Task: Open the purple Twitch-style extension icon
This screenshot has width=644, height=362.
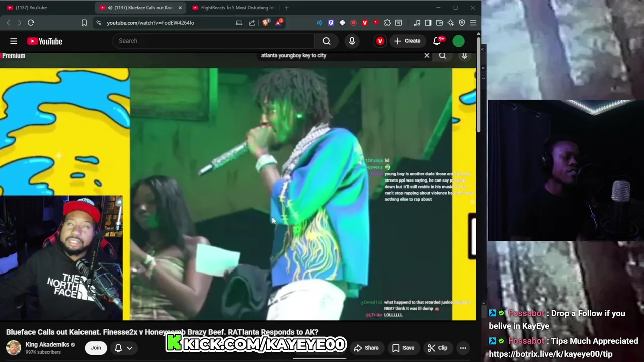Action: click(331, 23)
